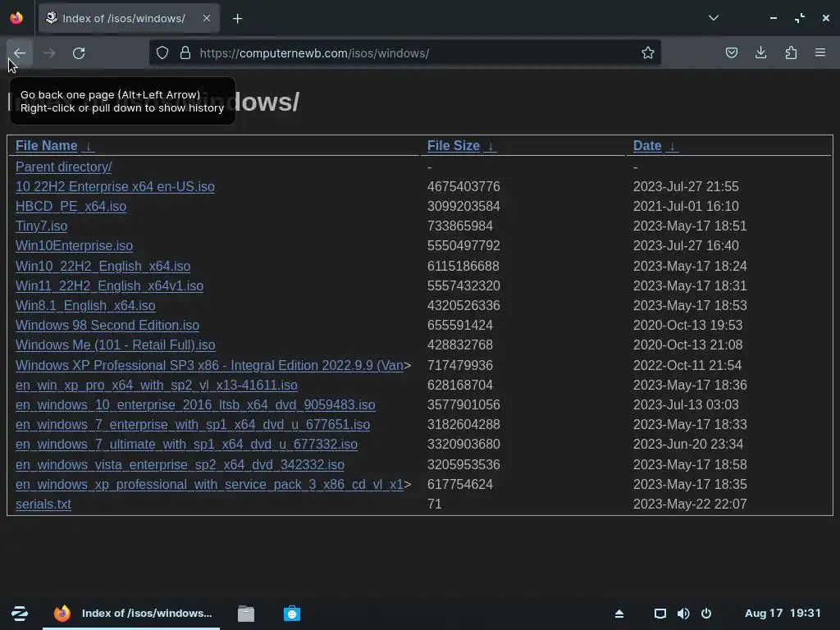
Task: Open the Downloads panel
Action: pyautogui.click(x=760, y=53)
